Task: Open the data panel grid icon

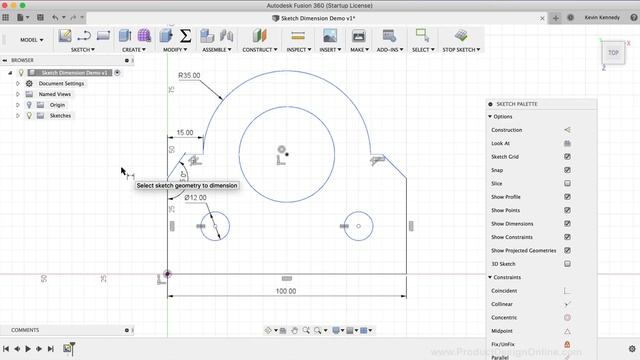Action: pos(5,18)
